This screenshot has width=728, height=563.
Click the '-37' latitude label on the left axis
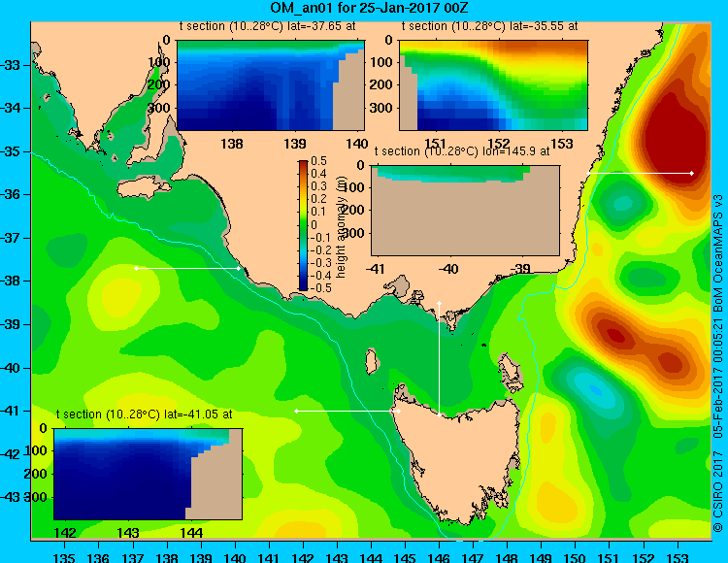tap(10, 238)
